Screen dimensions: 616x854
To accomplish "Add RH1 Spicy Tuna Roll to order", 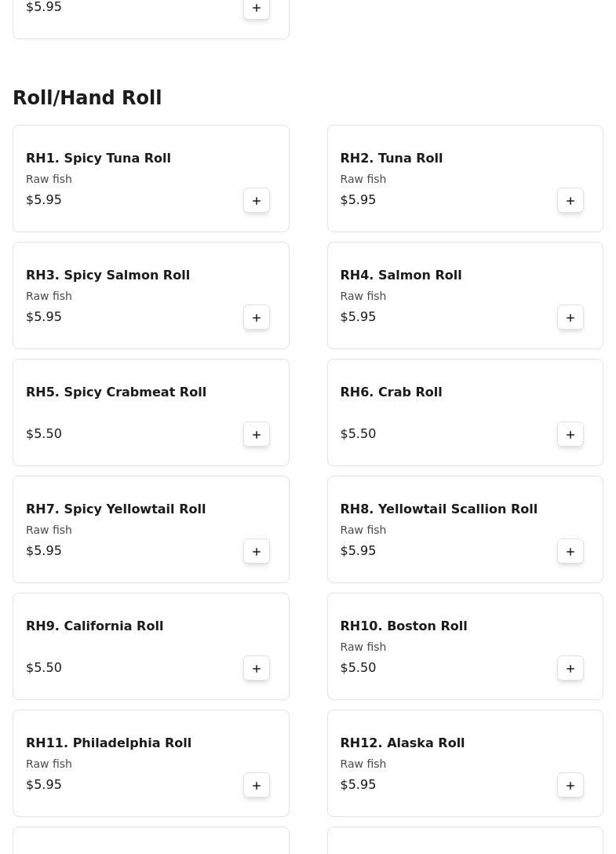I will [257, 200].
